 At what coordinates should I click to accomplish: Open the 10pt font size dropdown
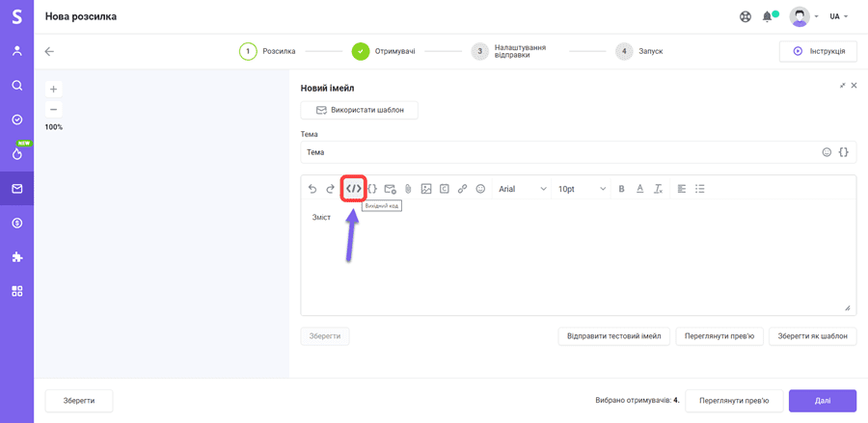(x=582, y=189)
